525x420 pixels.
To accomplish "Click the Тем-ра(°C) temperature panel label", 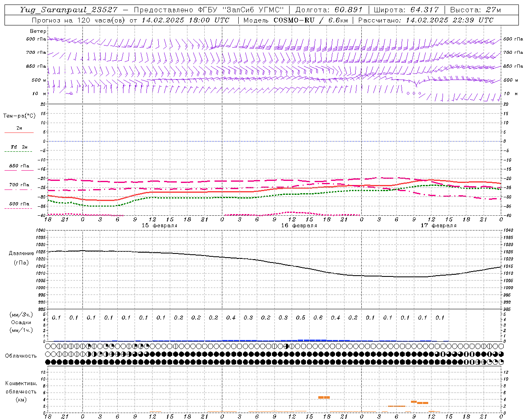I will coord(19,116).
